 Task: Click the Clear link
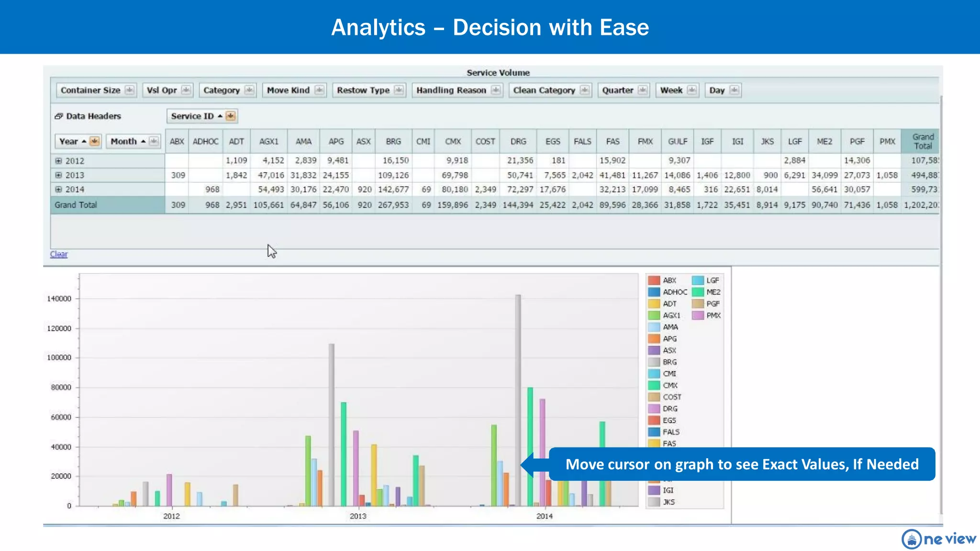coord(59,254)
